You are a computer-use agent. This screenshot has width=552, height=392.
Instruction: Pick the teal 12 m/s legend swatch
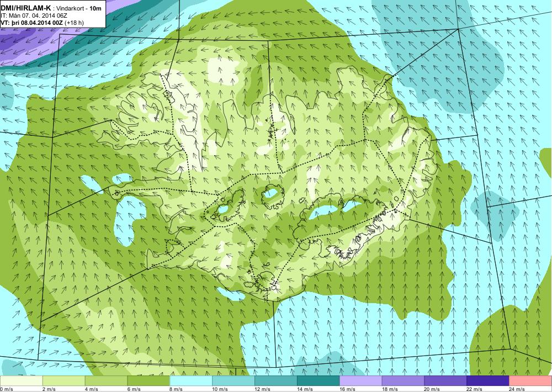(x=276, y=381)
